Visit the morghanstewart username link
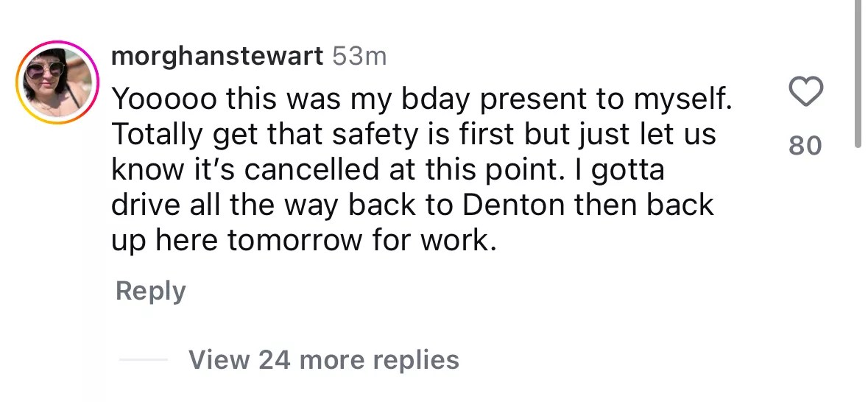This screenshot has width=868, height=402. [x=216, y=57]
